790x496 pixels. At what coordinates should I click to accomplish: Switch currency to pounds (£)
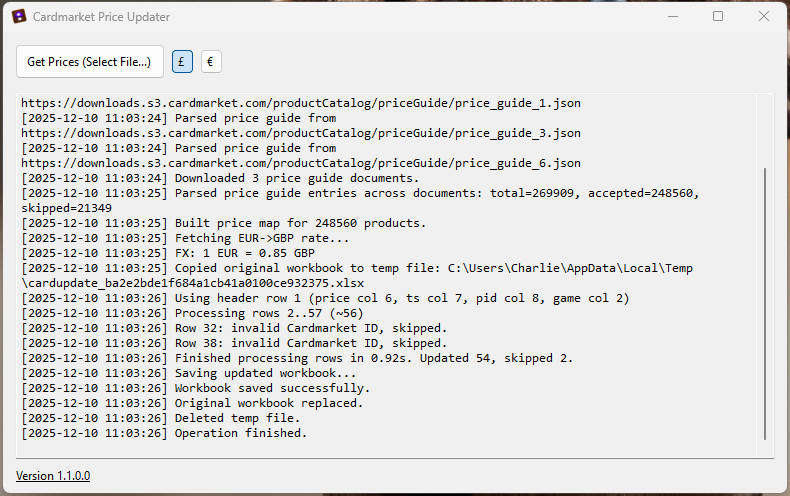(x=182, y=62)
